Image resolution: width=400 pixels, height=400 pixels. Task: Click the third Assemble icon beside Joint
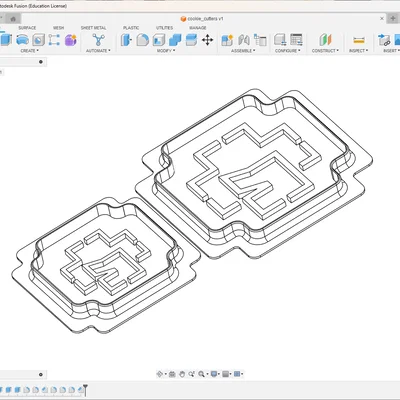click(260, 40)
